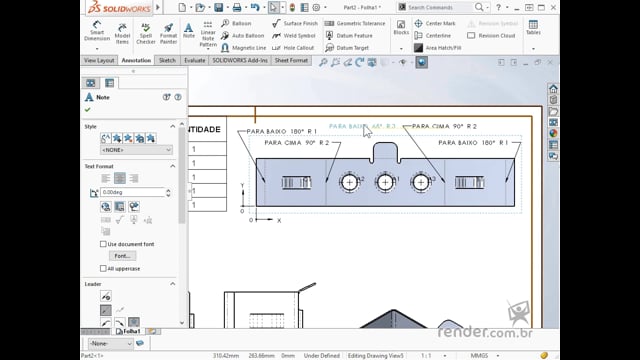640x360 pixels.
Task: Click the note angle 0.00deg field
Action: (x=132, y=192)
